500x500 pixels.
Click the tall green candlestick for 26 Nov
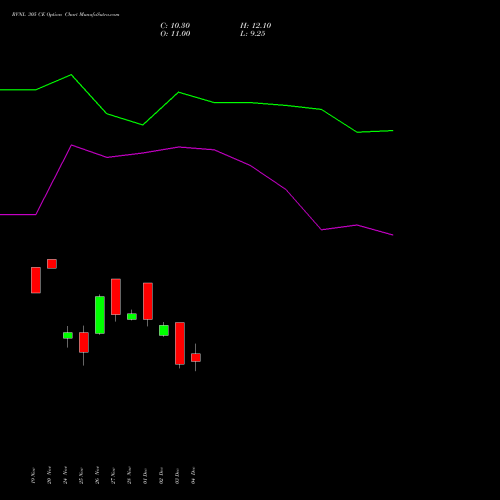(100, 315)
